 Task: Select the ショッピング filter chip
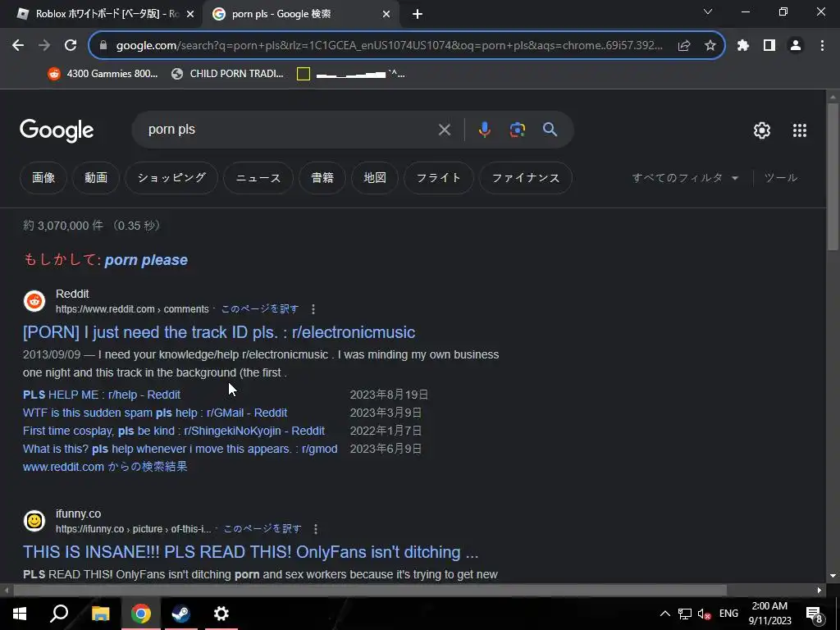click(x=171, y=178)
